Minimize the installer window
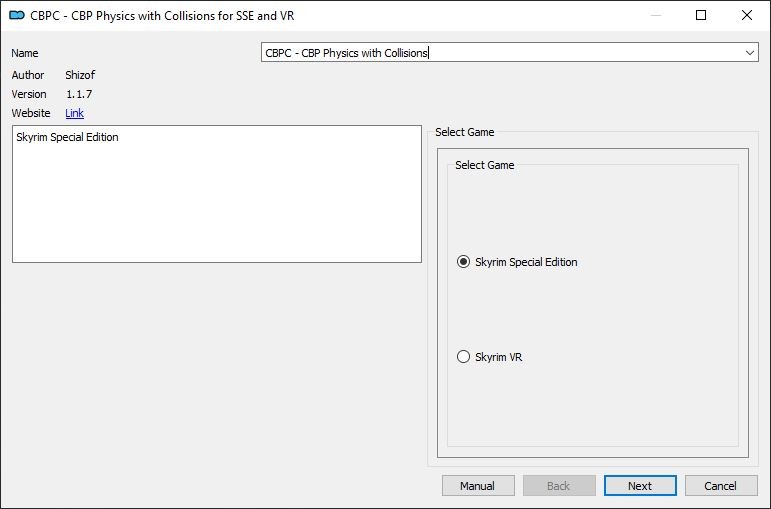Image resolution: width=771 pixels, height=509 pixels. pyautogui.click(x=656, y=15)
